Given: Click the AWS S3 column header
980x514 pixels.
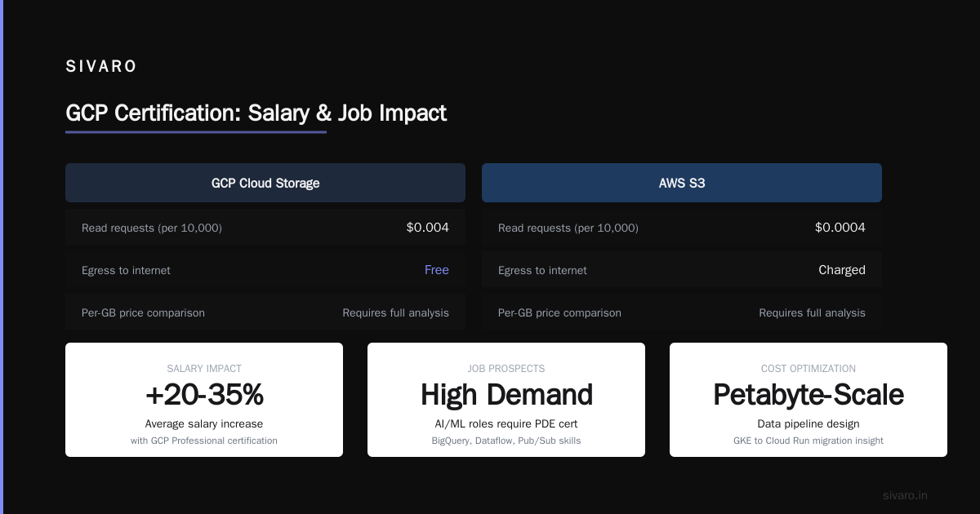Looking at the screenshot, I should pos(682,183).
